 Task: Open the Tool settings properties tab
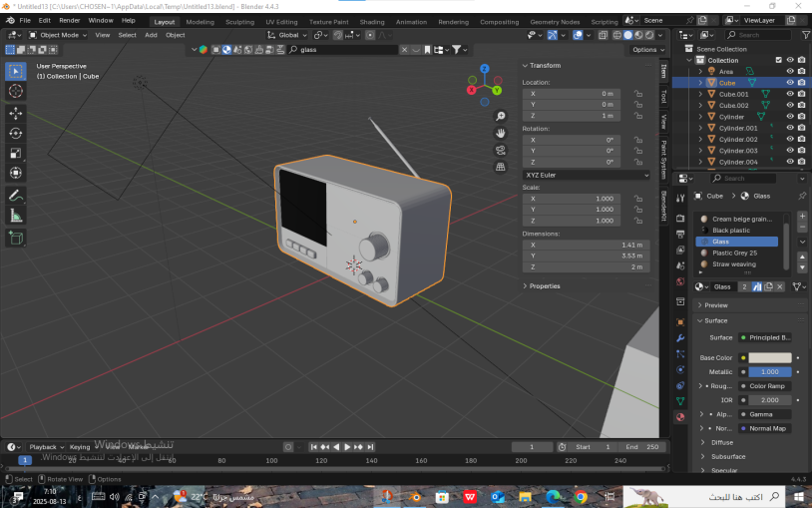680,198
